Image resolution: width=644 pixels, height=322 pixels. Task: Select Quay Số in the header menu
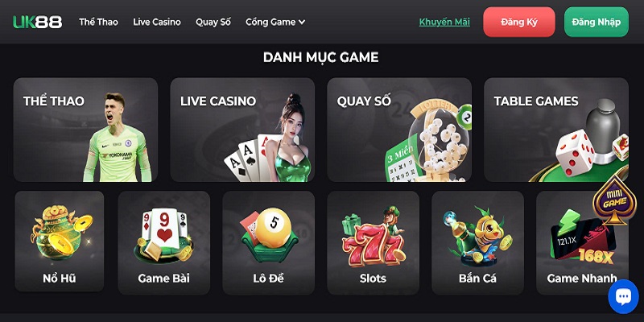(x=213, y=23)
